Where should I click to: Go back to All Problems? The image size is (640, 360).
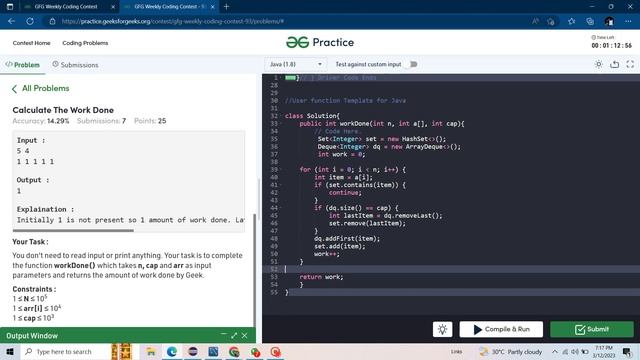tap(40, 88)
